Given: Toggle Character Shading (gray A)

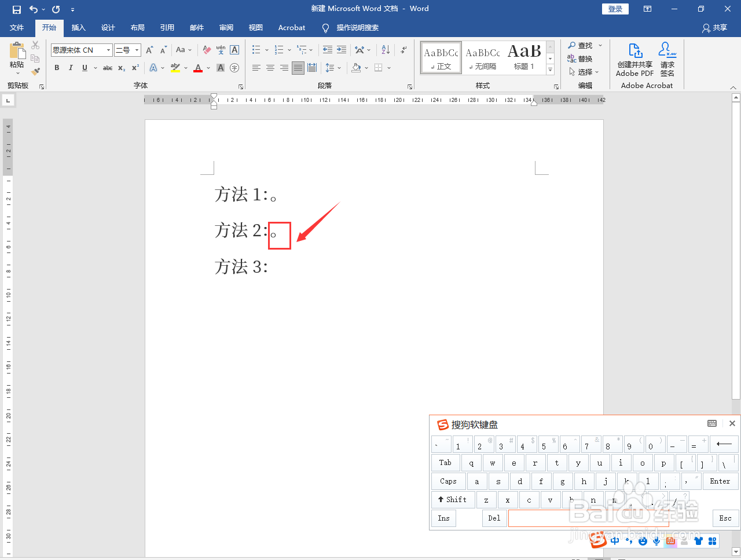Looking at the screenshot, I should coord(221,68).
